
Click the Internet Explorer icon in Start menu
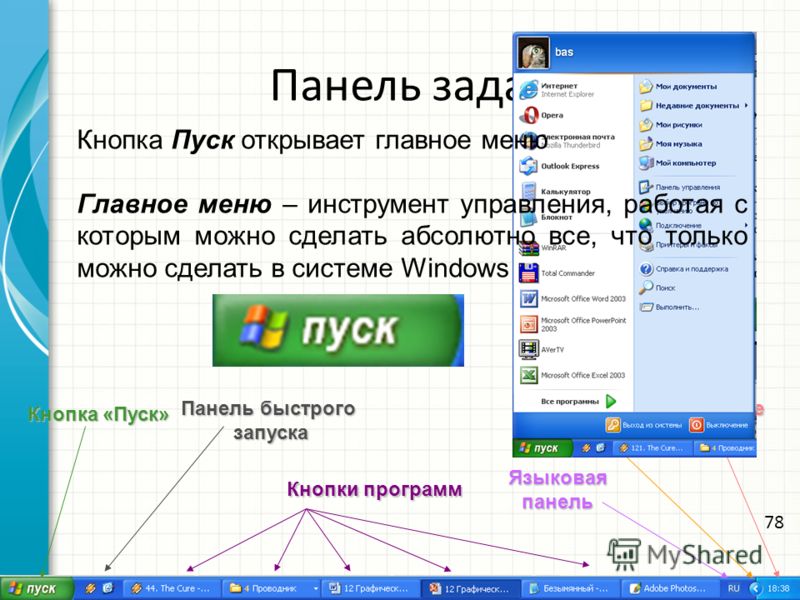pyautogui.click(x=529, y=90)
